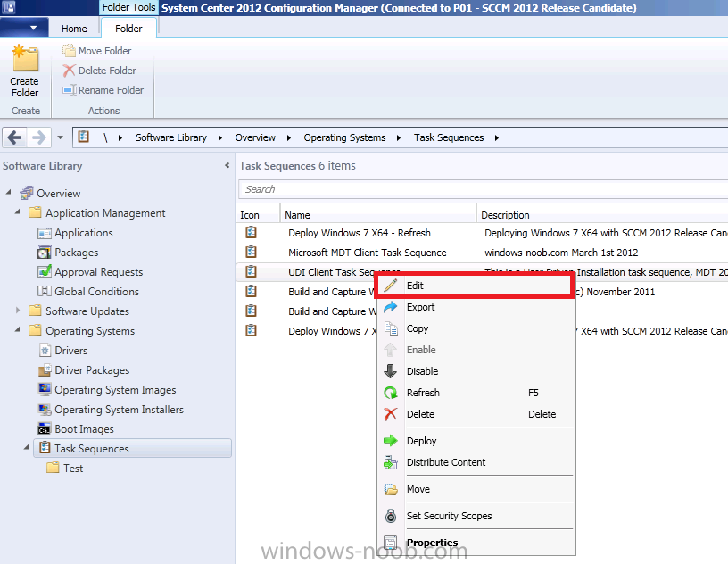The image size is (728, 564).
Task: Click Software Library in the breadcrumb
Action: pos(171,137)
